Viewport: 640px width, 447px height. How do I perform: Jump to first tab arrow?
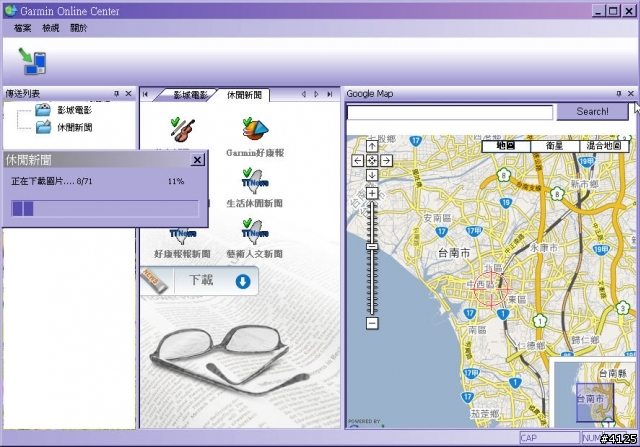[145, 94]
